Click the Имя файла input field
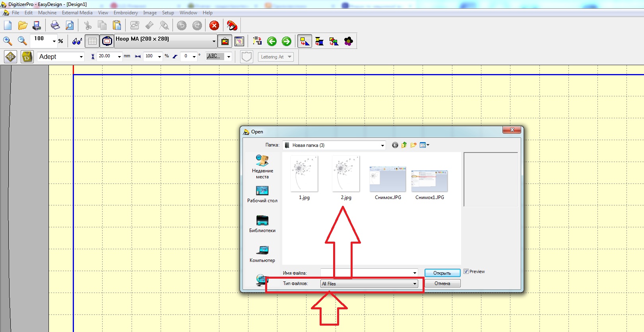The image size is (644, 332). (x=366, y=273)
